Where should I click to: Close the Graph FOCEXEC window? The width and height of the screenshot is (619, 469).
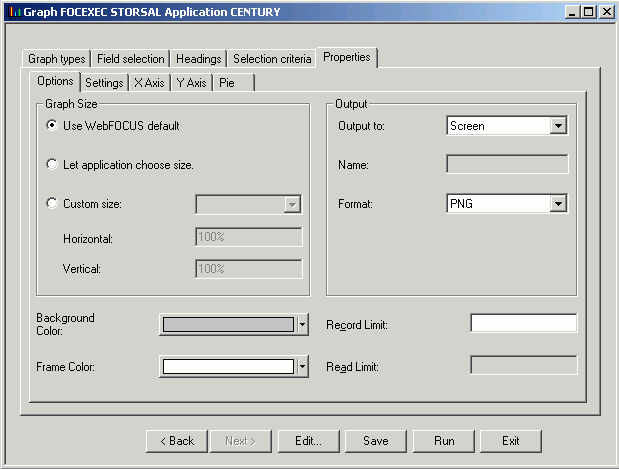606,12
